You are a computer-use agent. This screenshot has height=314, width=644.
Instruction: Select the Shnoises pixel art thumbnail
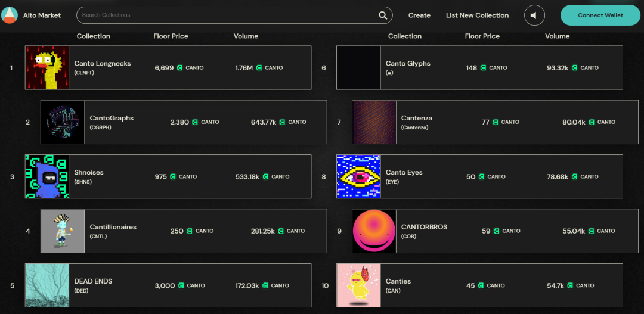coord(47,176)
